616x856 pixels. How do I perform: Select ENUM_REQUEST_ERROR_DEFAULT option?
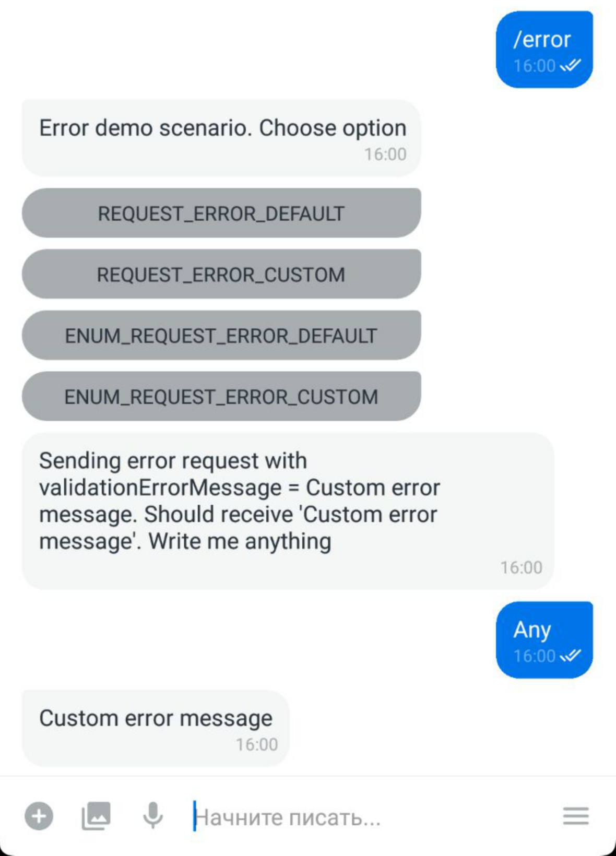(221, 335)
